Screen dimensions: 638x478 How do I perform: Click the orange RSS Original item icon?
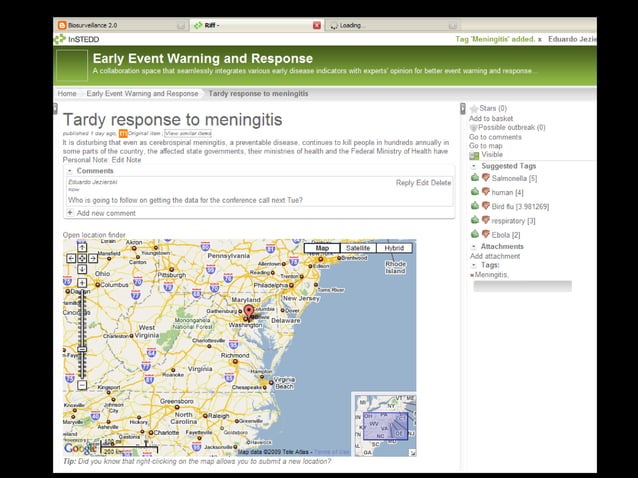123,133
